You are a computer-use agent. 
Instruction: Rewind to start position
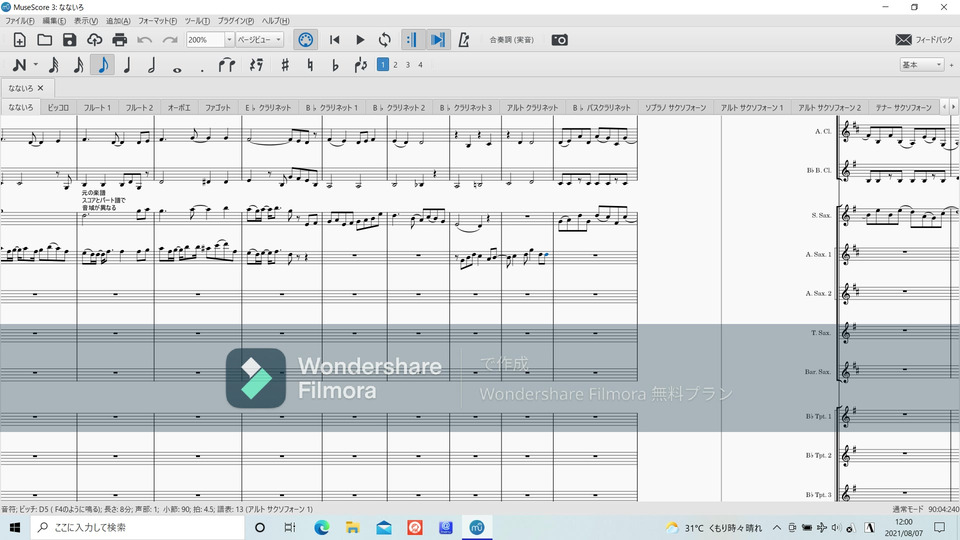tap(334, 40)
